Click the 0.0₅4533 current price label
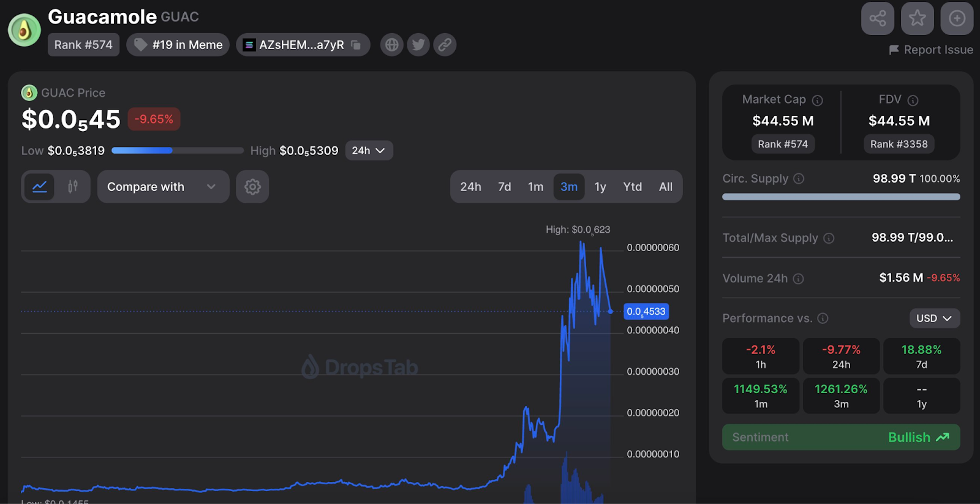The width and height of the screenshot is (980, 504). point(646,311)
